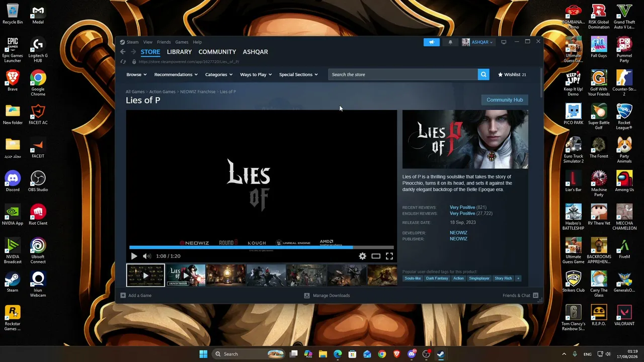Select the Among Us desktop icon
Viewport: 644px width, 362px height.
624,182
